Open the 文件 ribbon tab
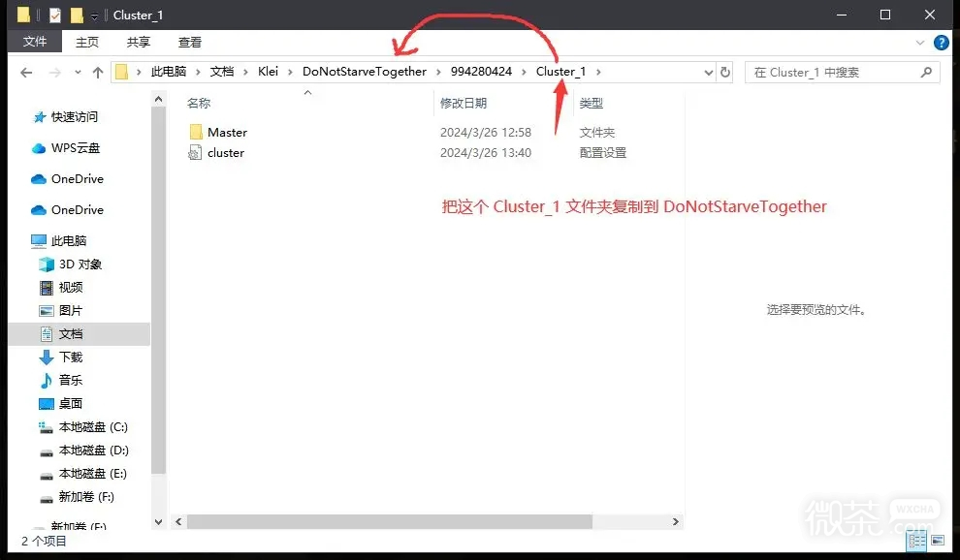Viewport: 960px width, 560px height. (35, 42)
